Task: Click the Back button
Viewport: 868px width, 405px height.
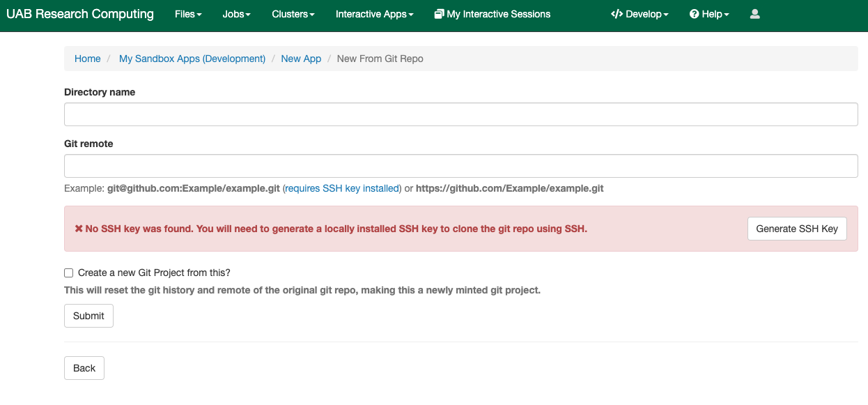Action: coord(84,368)
